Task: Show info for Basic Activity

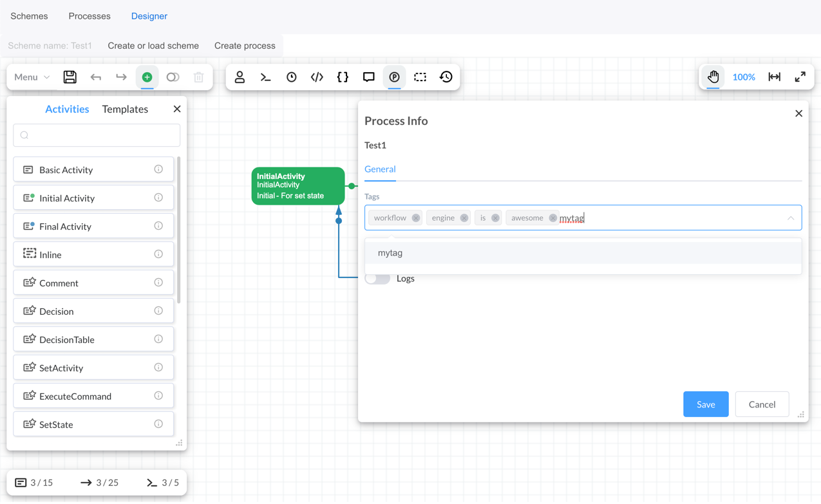Action: pyautogui.click(x=158, y=169)
